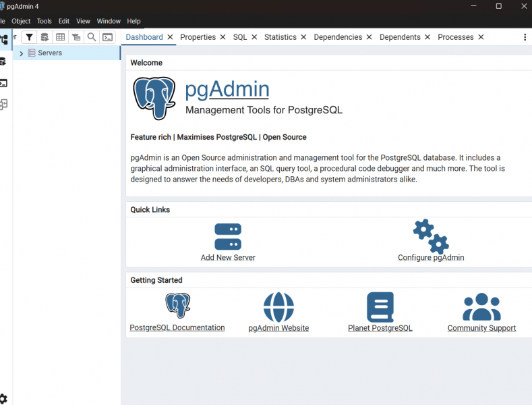The height and width of the screenshot is (405, 532).
Task: Click the Community Support people icon
Action: pyautogui.click(x=482, y=307)
